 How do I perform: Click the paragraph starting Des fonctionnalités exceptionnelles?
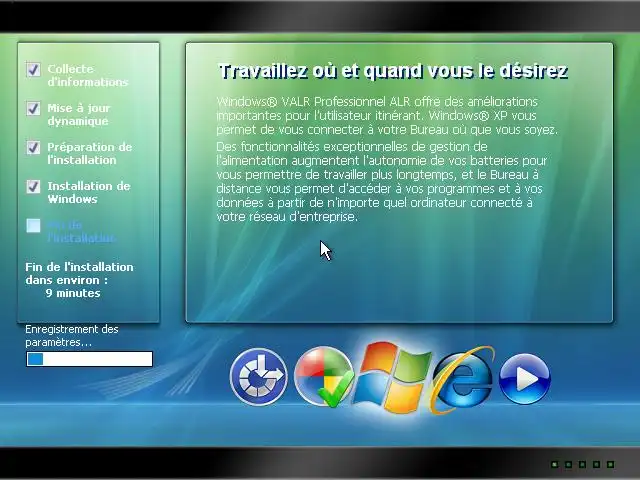[381, 182]
